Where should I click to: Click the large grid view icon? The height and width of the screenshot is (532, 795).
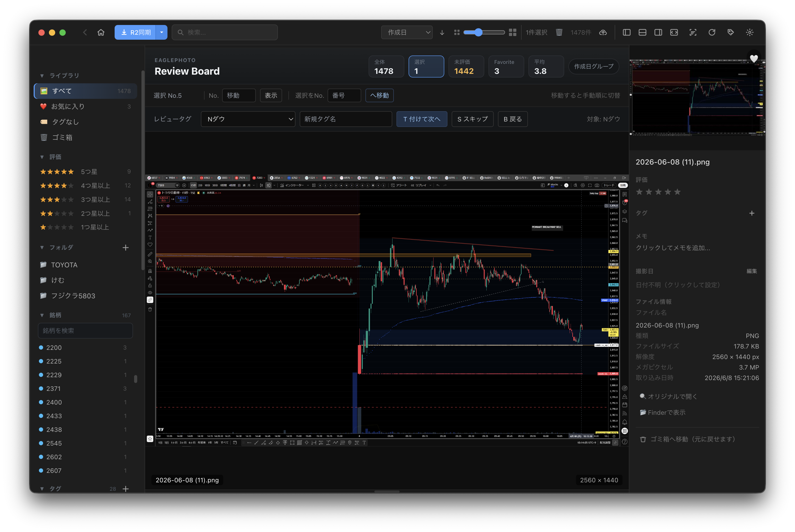tap(512, 32)
